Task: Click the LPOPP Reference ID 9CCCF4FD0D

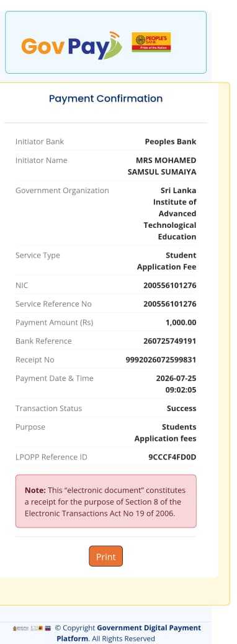Action: tap(172, 457)
